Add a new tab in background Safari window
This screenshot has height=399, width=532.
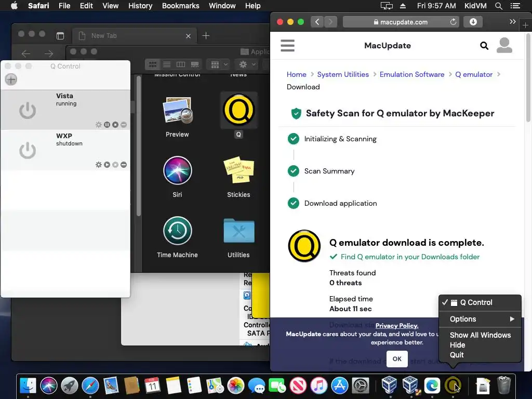click(206, 36)
